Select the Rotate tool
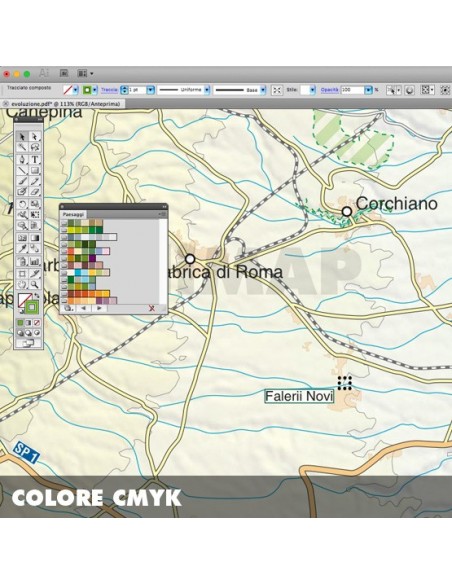Viewport: 452px width, 584px height. (x=22, y=204)
